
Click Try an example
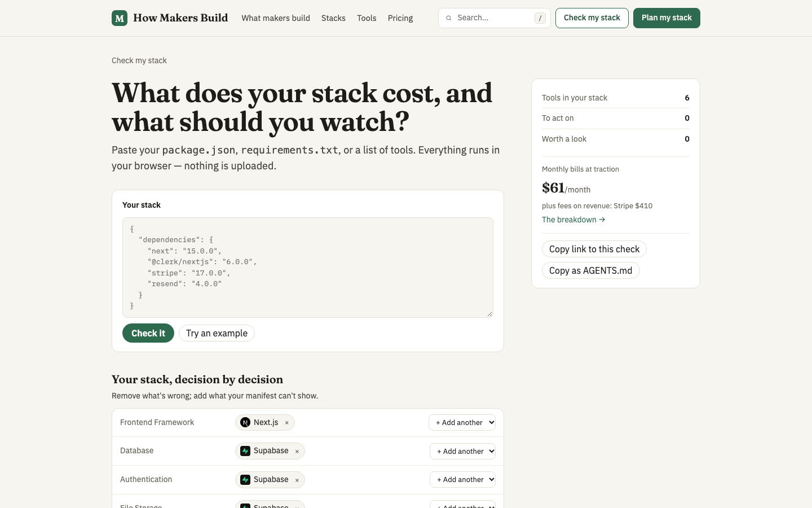[x=217, y=333]
